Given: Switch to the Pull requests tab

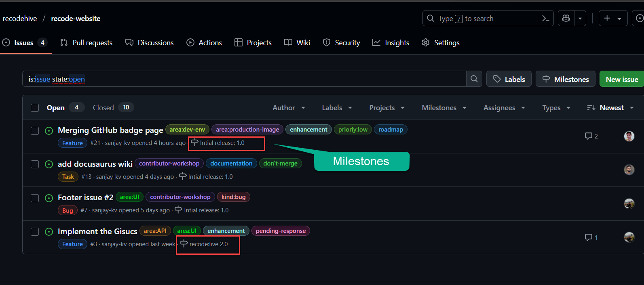Looking at the screenshot, I should (x=86, y=43).
